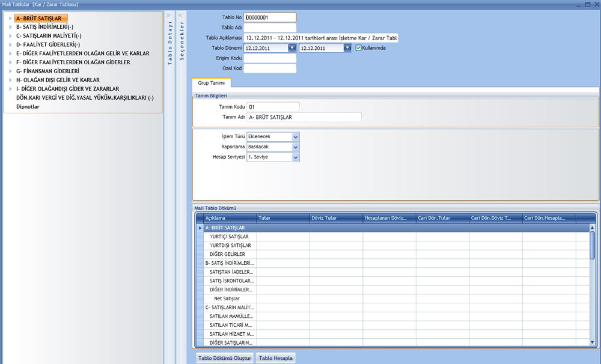Expand the C- SATIŞLARIN MALİYETİ(-) tree node
The width and height of the screenshot is (601, 364).
[x=10, y=35]
